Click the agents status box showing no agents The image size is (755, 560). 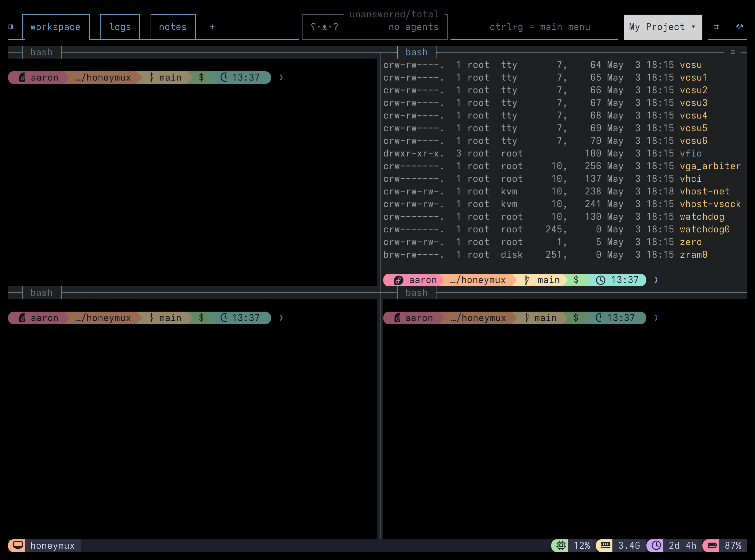pyautogui.click(x=375, y=27)
